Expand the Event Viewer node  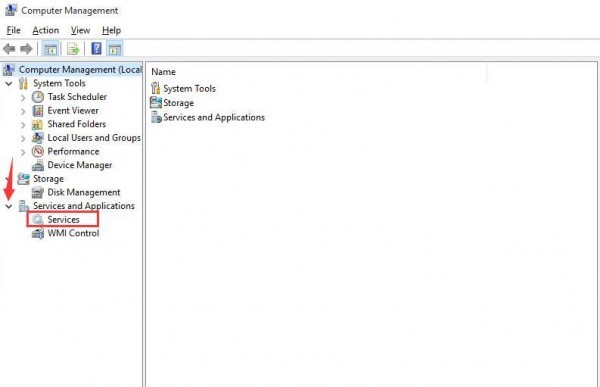click(23, 111)
